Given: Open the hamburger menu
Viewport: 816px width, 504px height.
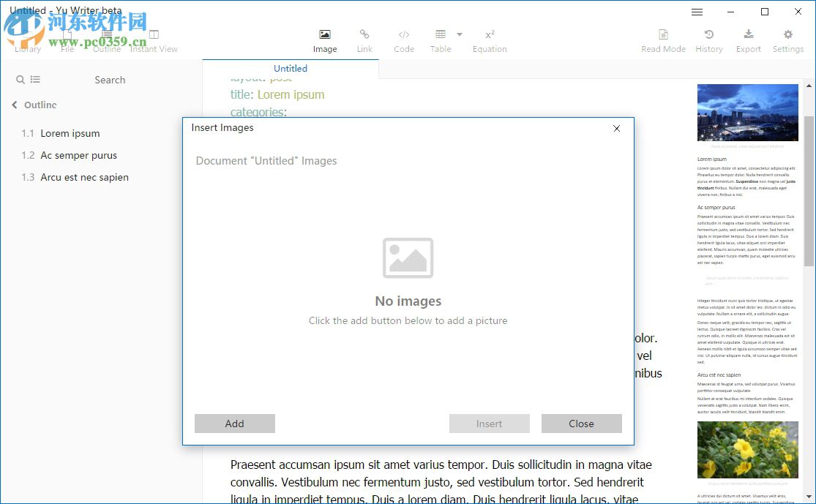Looking at the screenshot, I should 697,11.
